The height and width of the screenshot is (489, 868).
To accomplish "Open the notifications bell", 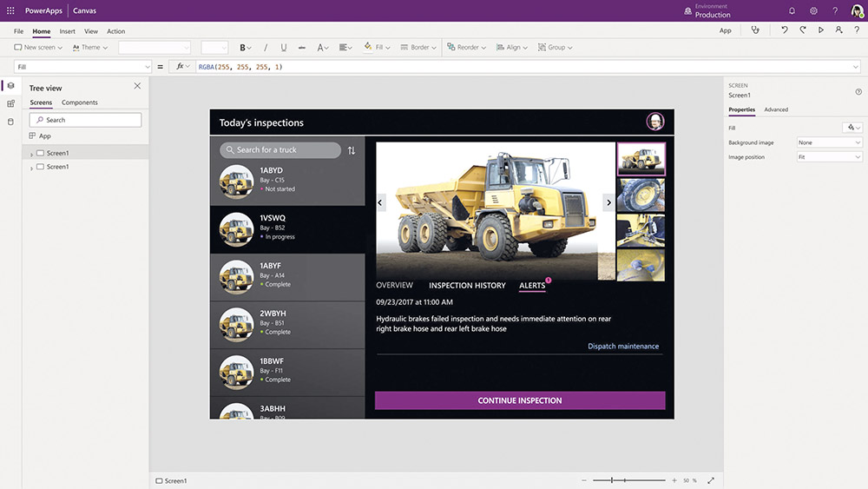I will pos(792,10).
